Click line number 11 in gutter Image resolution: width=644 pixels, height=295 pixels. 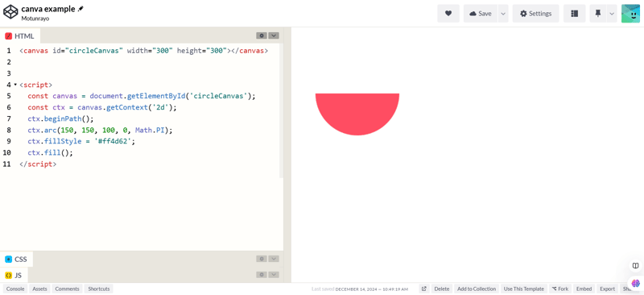(6, 164)
